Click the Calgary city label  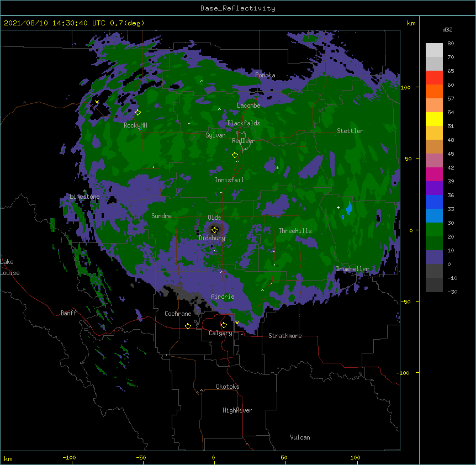coord(220,333)
